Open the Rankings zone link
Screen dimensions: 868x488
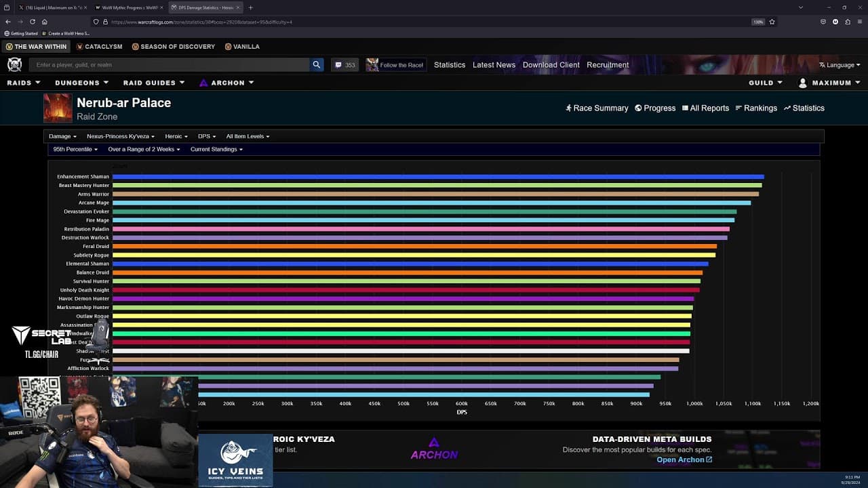point(756,108)
